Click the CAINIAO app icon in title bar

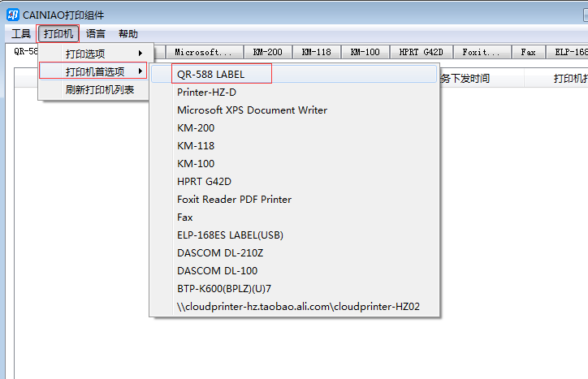12,15
